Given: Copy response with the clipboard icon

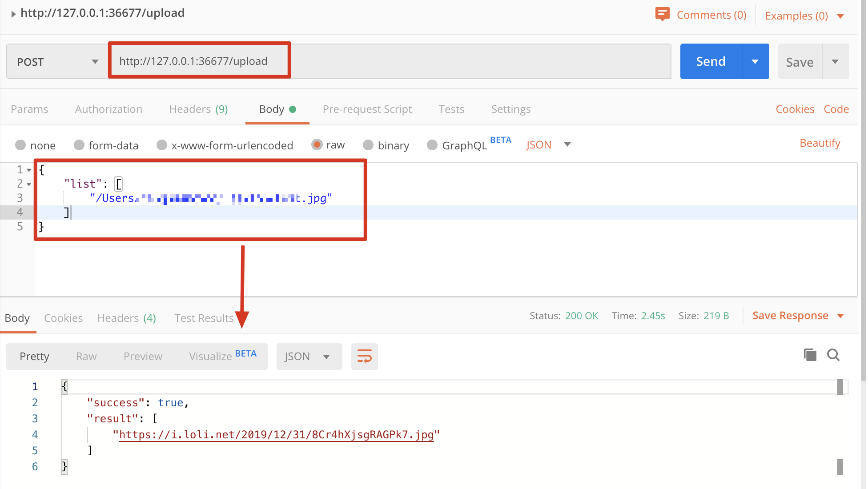Looking at the screenshot, I should click(x=810, y=355).
